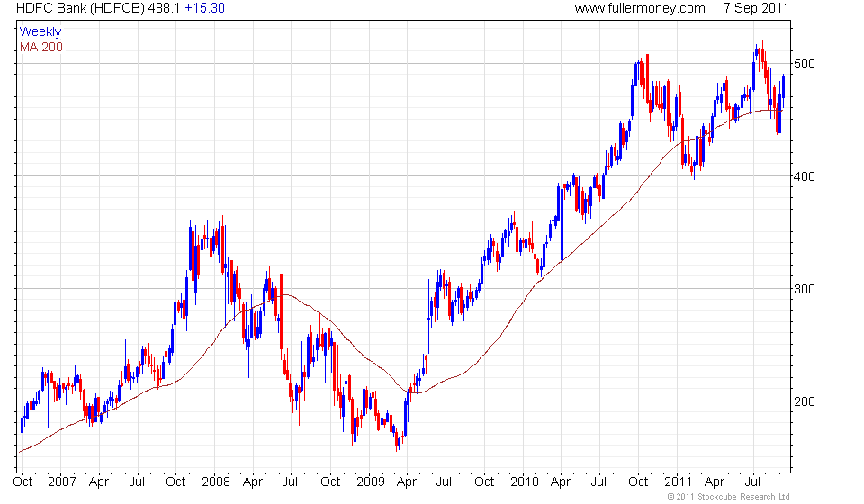Click the 2009 year label on time axis

(370, 482)
